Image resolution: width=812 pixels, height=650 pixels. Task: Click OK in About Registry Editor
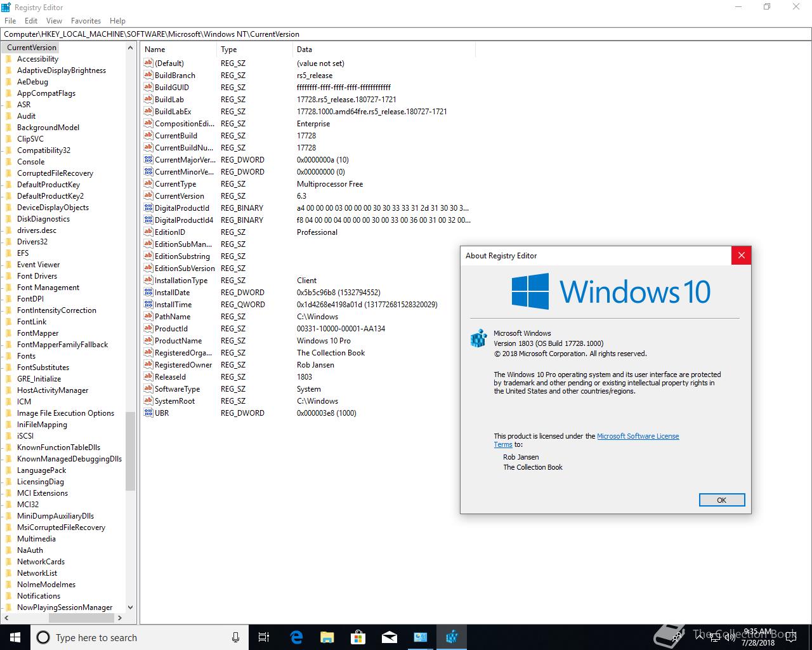tap(721, 500)
